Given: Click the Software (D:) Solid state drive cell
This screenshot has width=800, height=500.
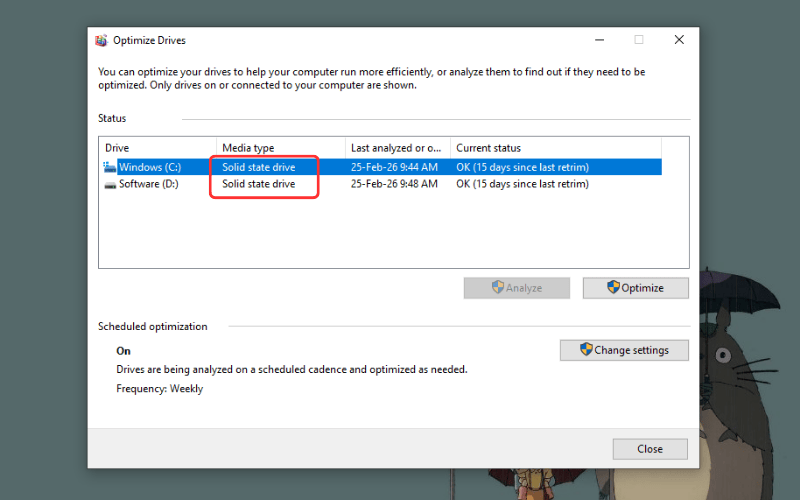Looking at the screenshot, I should click(258, 185).
